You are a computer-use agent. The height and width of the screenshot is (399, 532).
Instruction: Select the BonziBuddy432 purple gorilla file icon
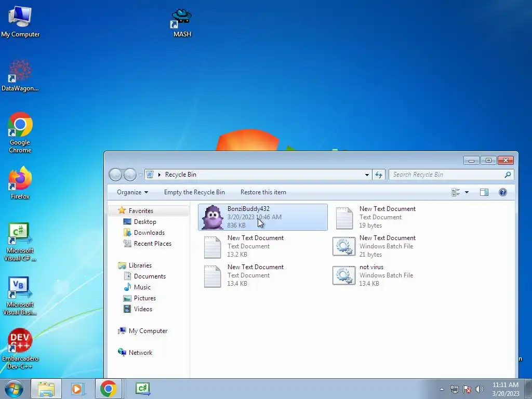pyautogui.click(x=212, y=217)
